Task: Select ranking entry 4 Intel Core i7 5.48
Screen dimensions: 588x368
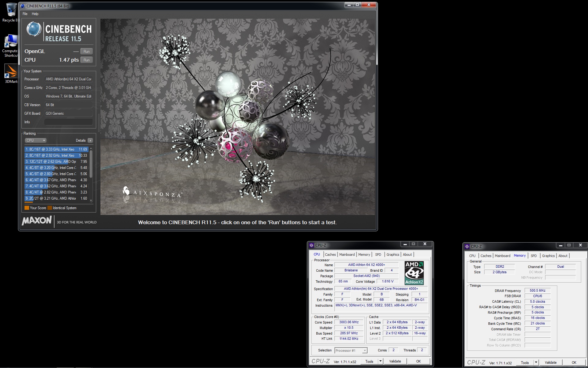Action: (56, 168)
